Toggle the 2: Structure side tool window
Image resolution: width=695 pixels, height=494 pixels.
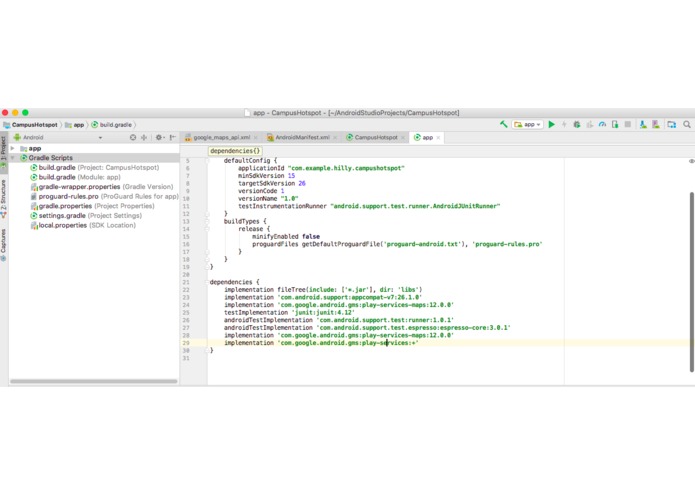(4, 198)
